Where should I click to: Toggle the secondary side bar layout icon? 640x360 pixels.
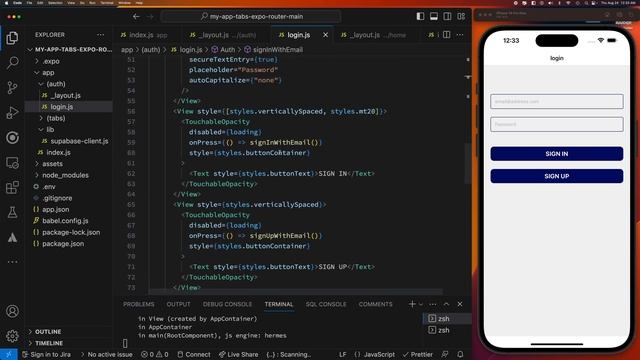[x=447, y=16]
